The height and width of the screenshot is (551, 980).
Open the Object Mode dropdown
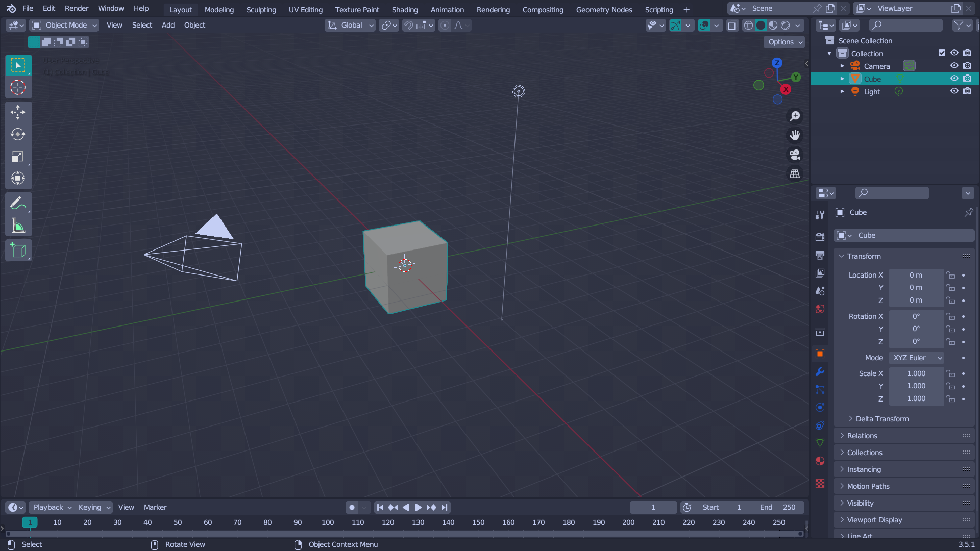pos(65,25)
